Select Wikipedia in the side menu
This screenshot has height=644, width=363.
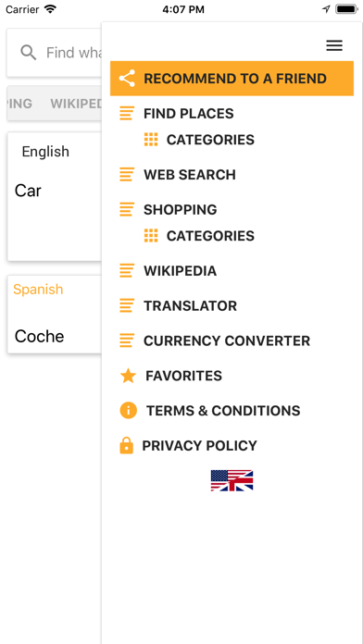[x=180, y=271]
